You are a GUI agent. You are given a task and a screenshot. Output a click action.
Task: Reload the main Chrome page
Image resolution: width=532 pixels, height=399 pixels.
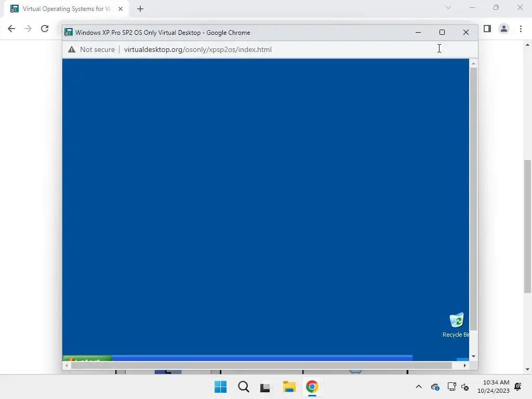(45, 29)
